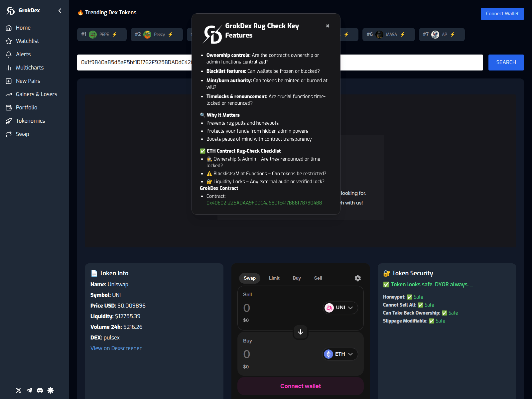Open the Telegram social link
The height and width of the screenshot is (399, 532).
tap(29, 390)
